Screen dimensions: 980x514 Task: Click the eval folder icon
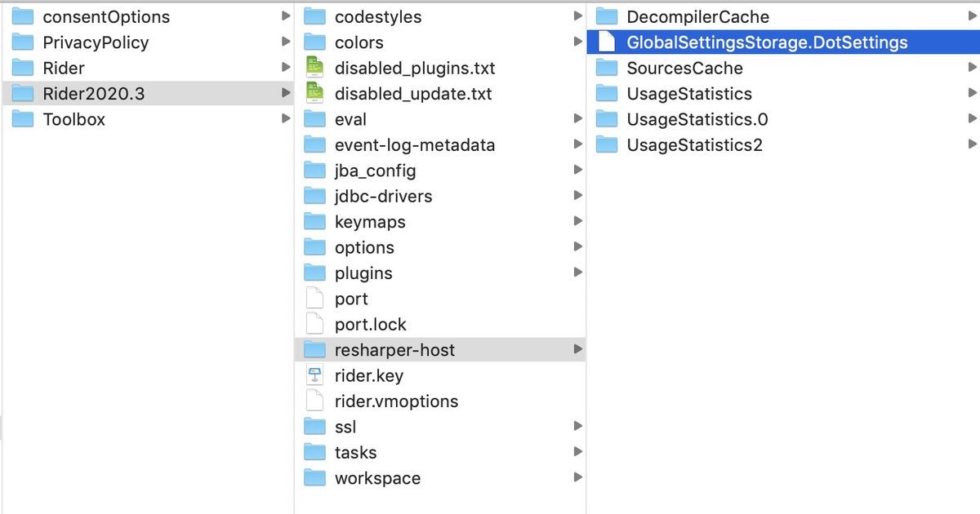click(x=314, y=119)
